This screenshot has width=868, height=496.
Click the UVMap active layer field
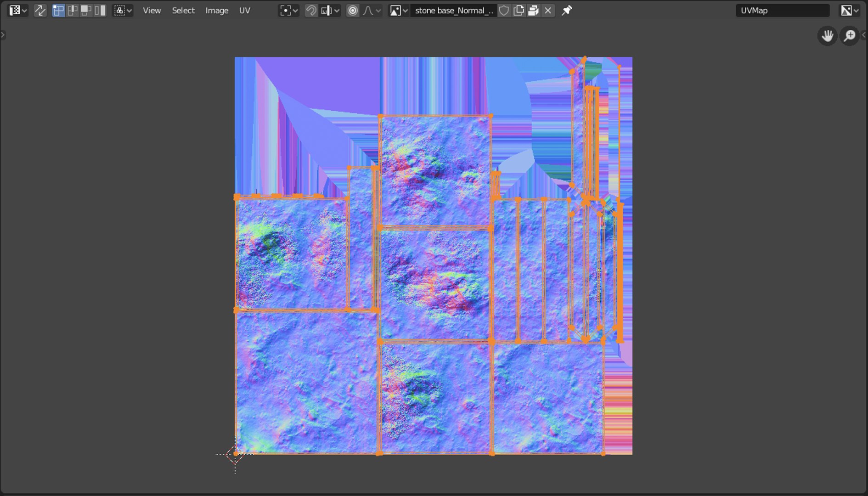click(x=783, y=10)
